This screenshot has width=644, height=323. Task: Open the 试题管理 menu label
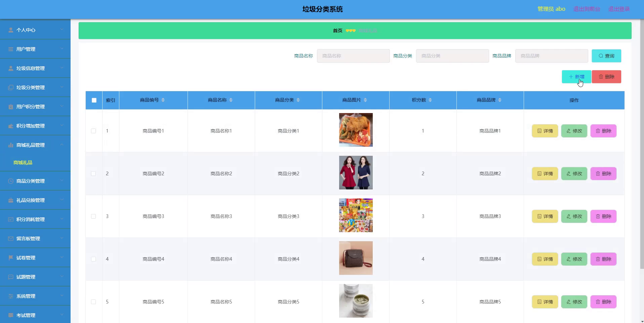tap(26, 277)
